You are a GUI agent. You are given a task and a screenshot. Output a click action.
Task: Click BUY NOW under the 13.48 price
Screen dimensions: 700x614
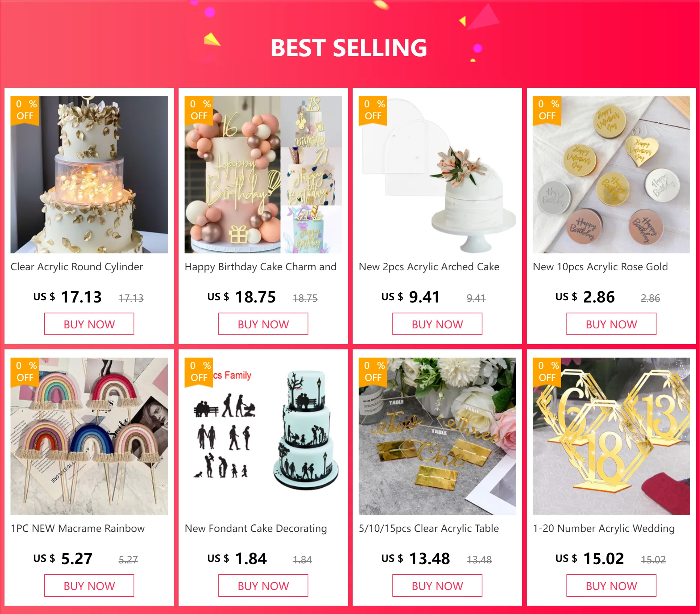point(437,586)
